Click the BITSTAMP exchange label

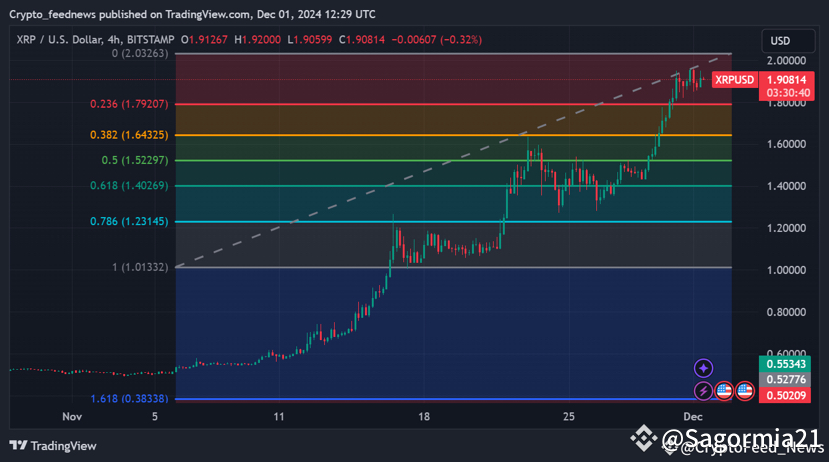tap(150, 40)
